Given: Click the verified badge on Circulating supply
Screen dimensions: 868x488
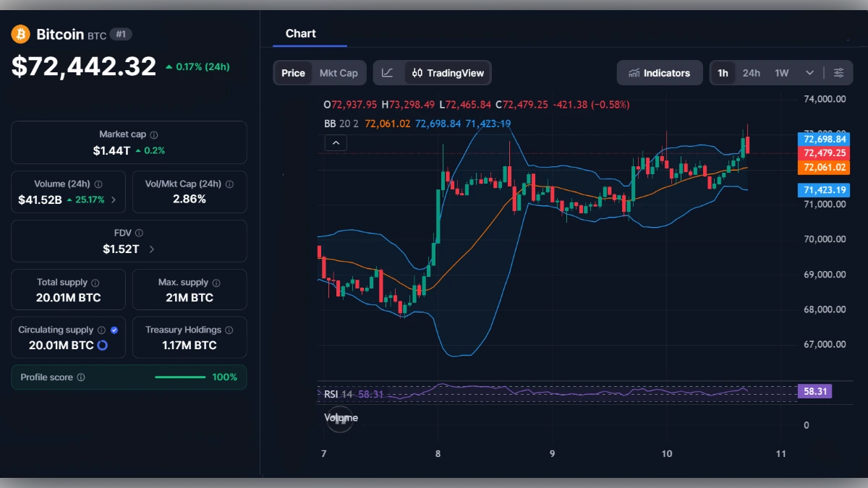Looking at the screenshot, I should coord(113,330).
